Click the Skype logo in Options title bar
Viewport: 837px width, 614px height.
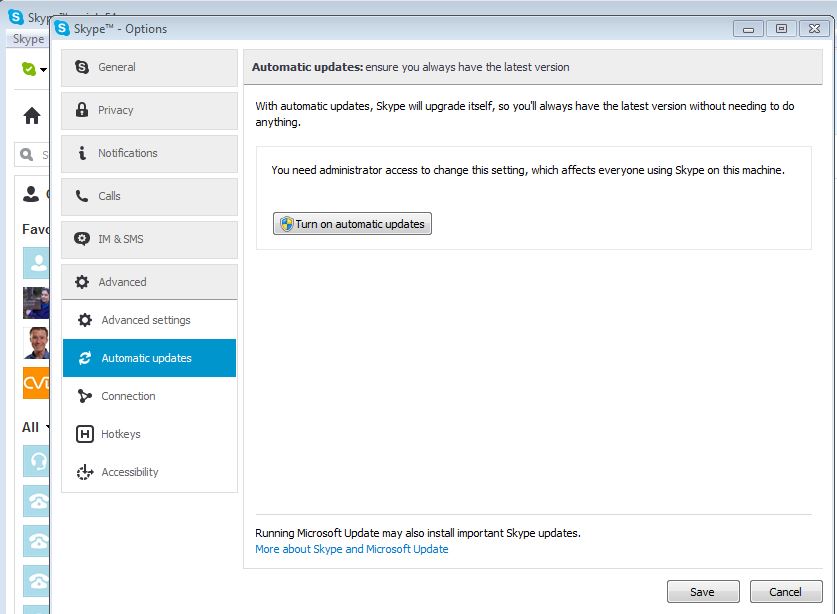[x=62, y=28]
